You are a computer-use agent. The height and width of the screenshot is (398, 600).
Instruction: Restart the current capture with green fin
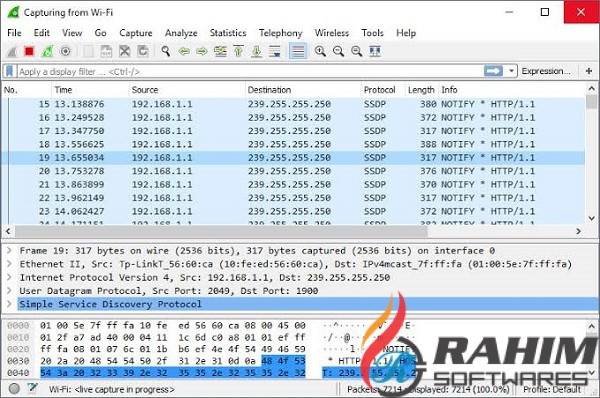coord(47,51)
